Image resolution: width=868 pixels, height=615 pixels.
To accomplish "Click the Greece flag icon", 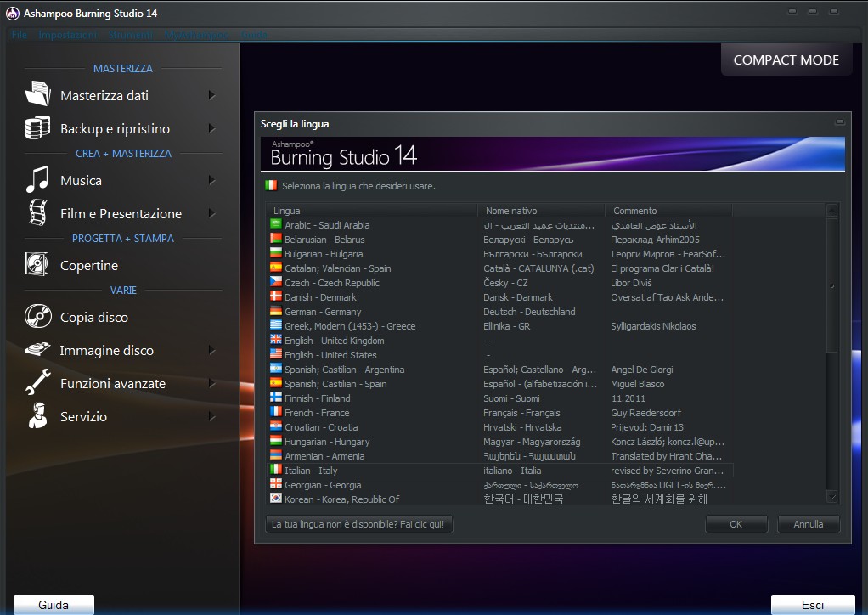I will (x=276, y=325).
